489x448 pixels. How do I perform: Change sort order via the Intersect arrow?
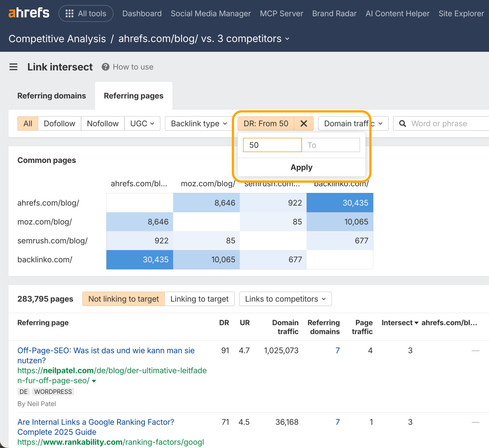coord(416,323)
